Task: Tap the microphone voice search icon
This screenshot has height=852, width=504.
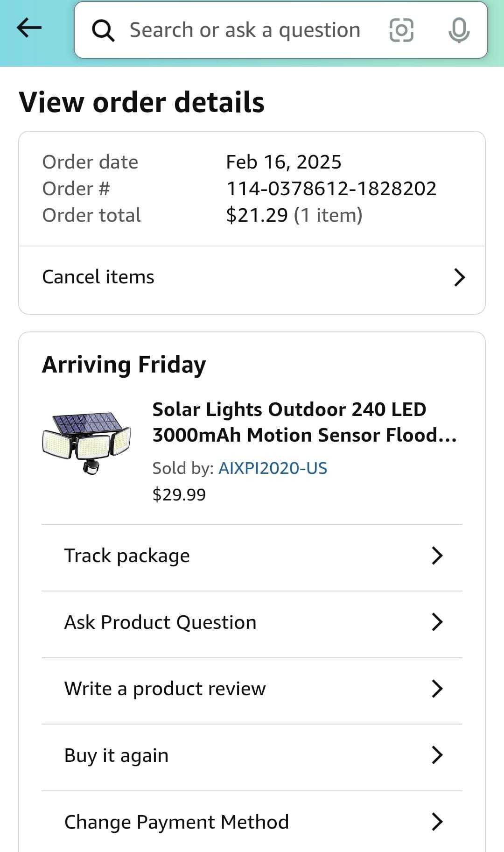Action: (x=459, y=30)
